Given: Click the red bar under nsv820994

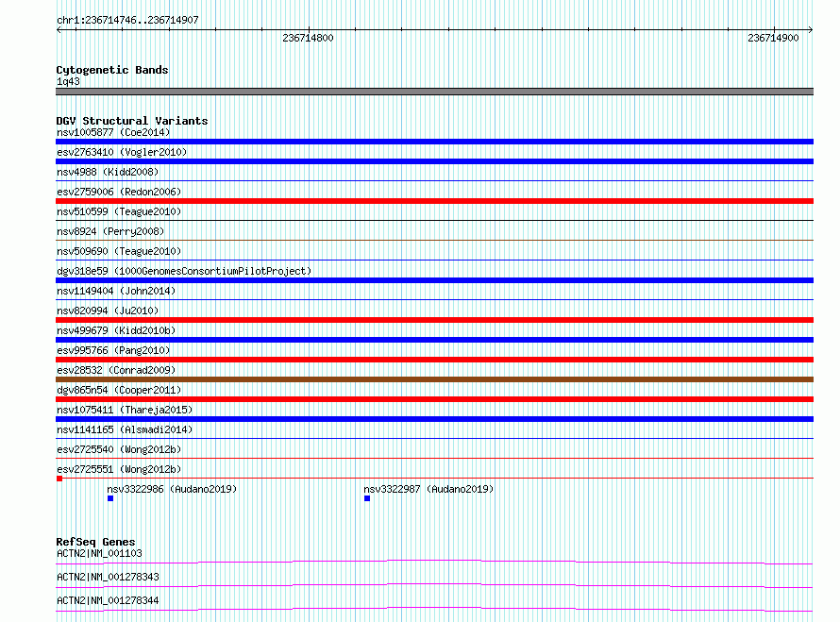Looking at the screenshot, I should (x=434, y=320).
